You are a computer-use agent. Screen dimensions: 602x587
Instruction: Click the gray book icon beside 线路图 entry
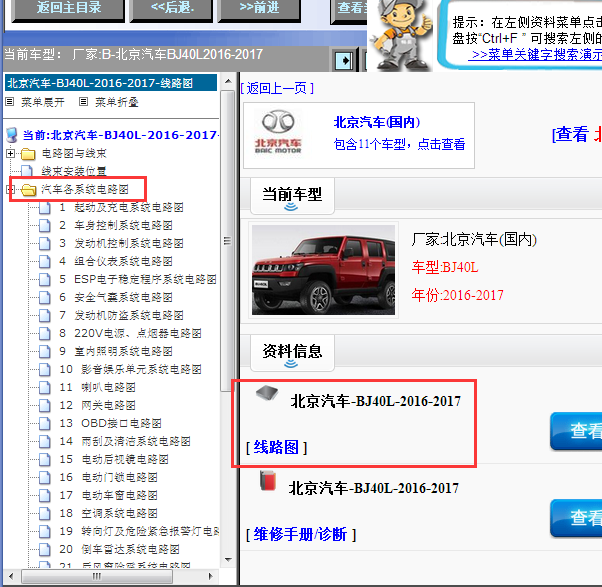[x=267, y=394]
